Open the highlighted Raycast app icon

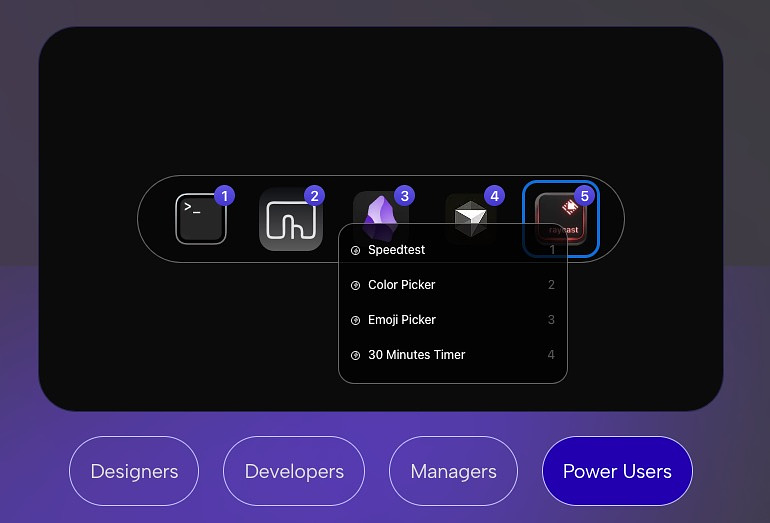tap(560, 219)
